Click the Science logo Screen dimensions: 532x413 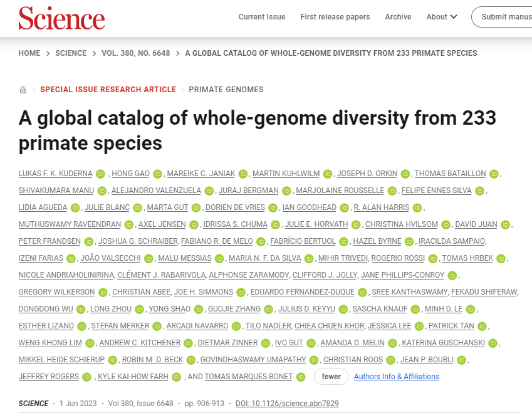point(61,18)
